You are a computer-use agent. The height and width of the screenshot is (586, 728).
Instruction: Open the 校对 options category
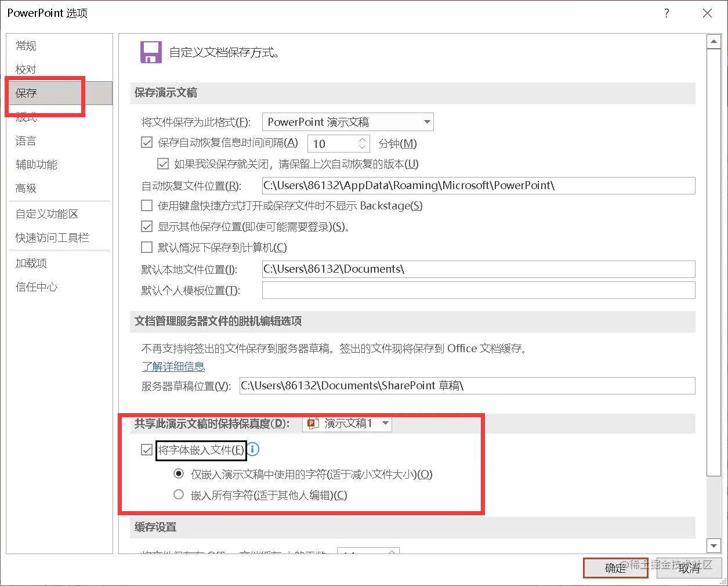(26, 70)
